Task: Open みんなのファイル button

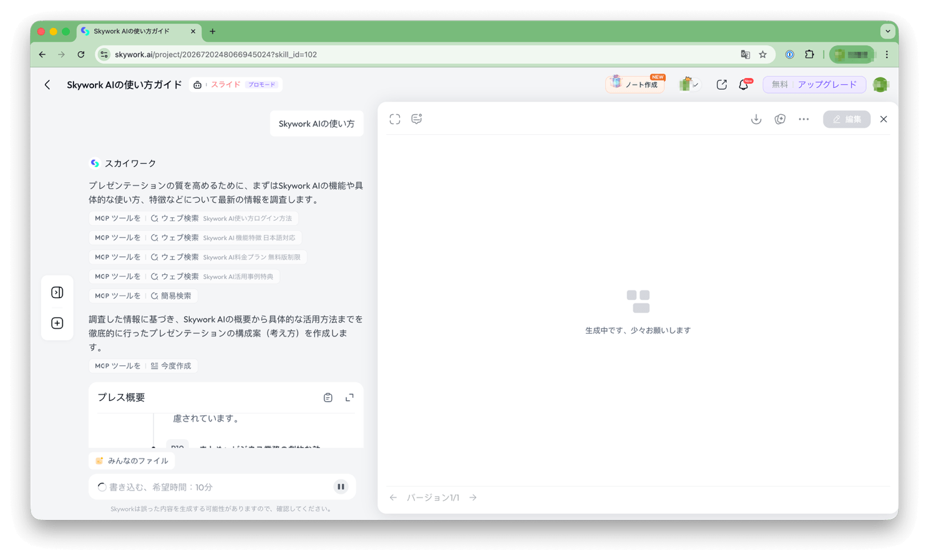Action: 132,461
